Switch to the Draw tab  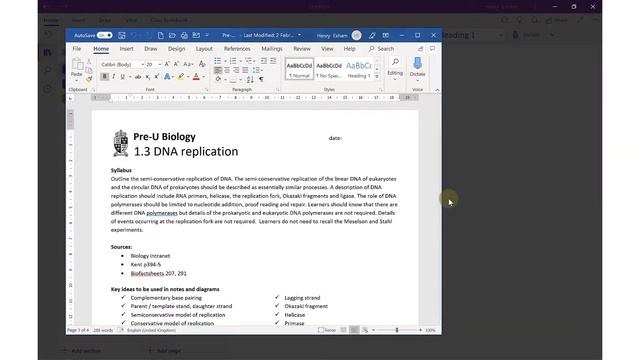point(151,49)
